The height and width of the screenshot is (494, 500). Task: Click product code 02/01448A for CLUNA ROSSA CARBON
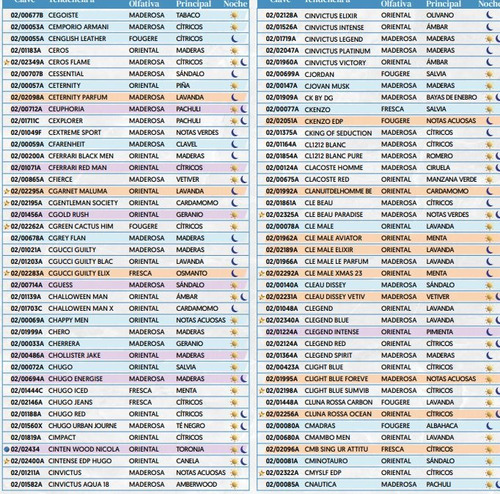[x=283, y=402]
